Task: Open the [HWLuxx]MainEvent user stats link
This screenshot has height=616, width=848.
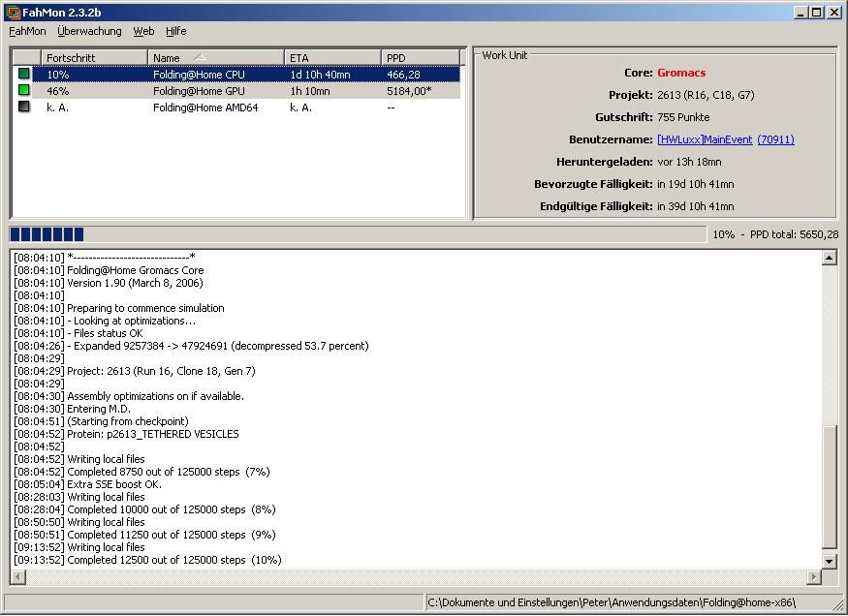Action: coord(705,139)
